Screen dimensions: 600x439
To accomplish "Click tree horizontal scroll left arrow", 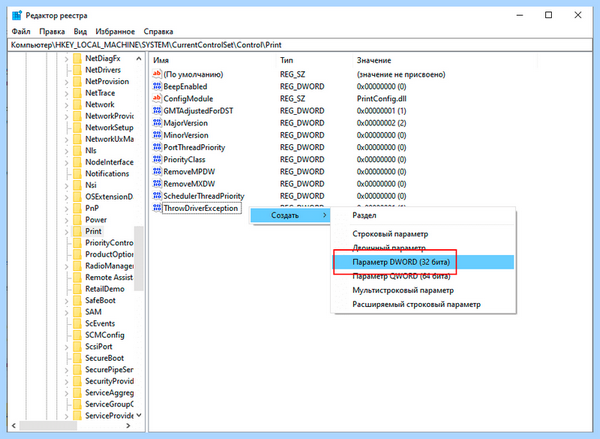I will (x=14, y=426).
